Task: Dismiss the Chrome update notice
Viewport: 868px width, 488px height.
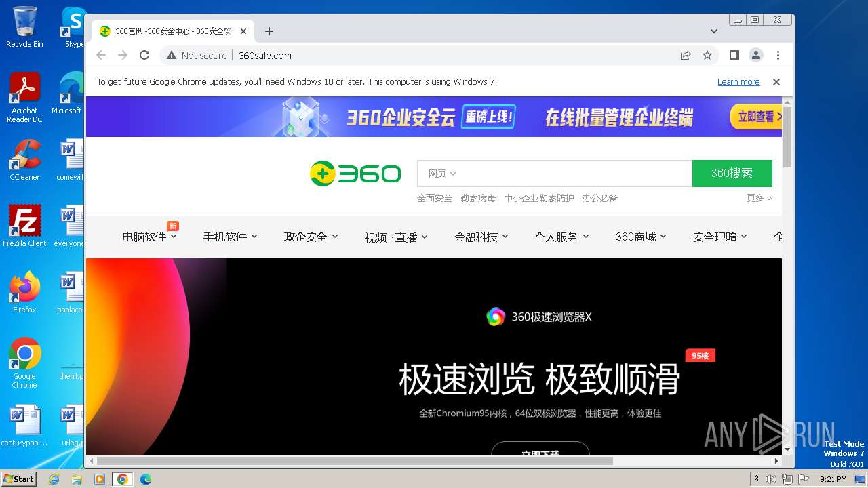Action: [776, 82]
